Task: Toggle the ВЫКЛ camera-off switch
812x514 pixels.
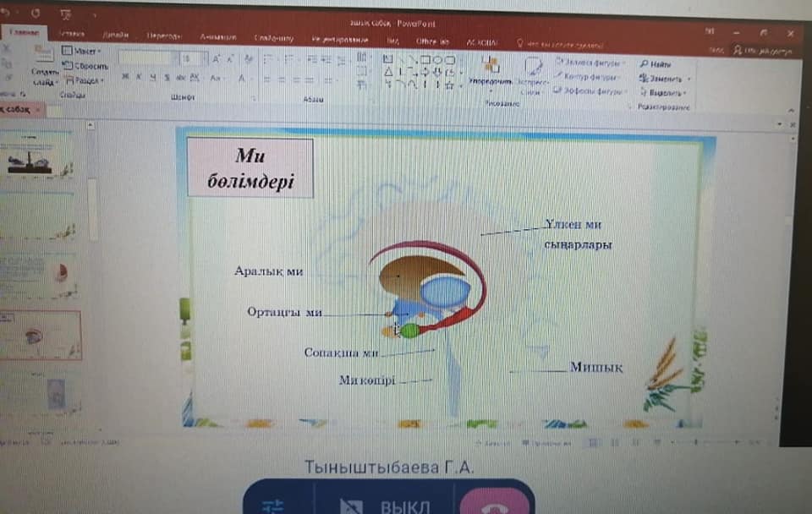Action: point(385,506)
